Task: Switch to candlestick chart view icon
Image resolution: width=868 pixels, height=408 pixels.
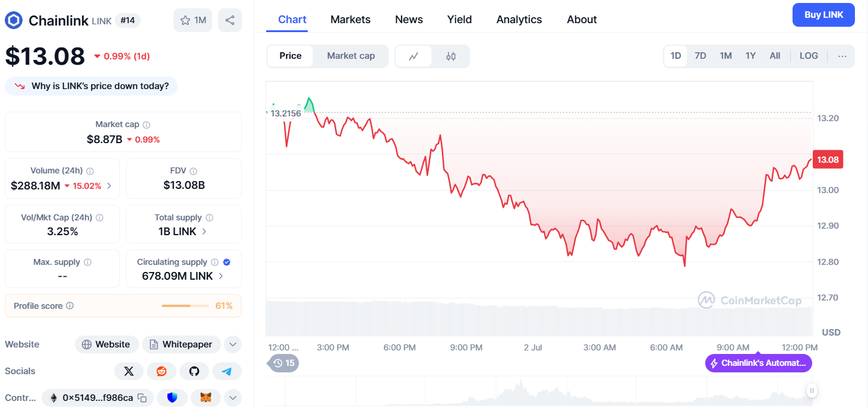Action: [451, 56]
